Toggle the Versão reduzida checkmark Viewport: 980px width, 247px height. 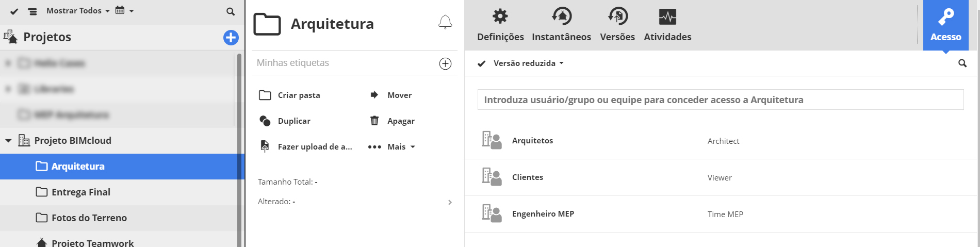[482, 63]
